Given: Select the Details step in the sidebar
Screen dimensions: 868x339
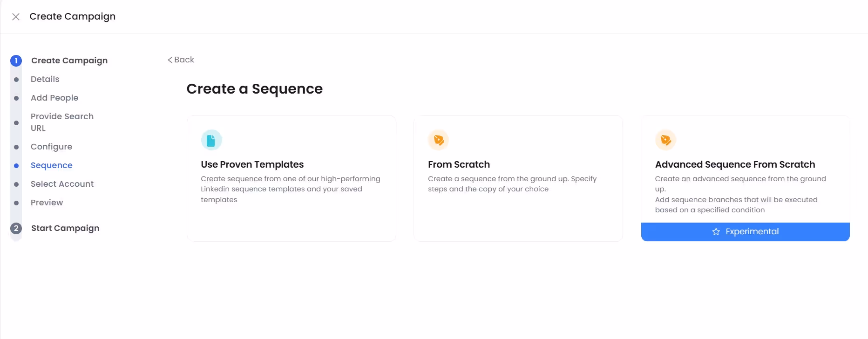Looking at the screenshot, I should (45, 79).
